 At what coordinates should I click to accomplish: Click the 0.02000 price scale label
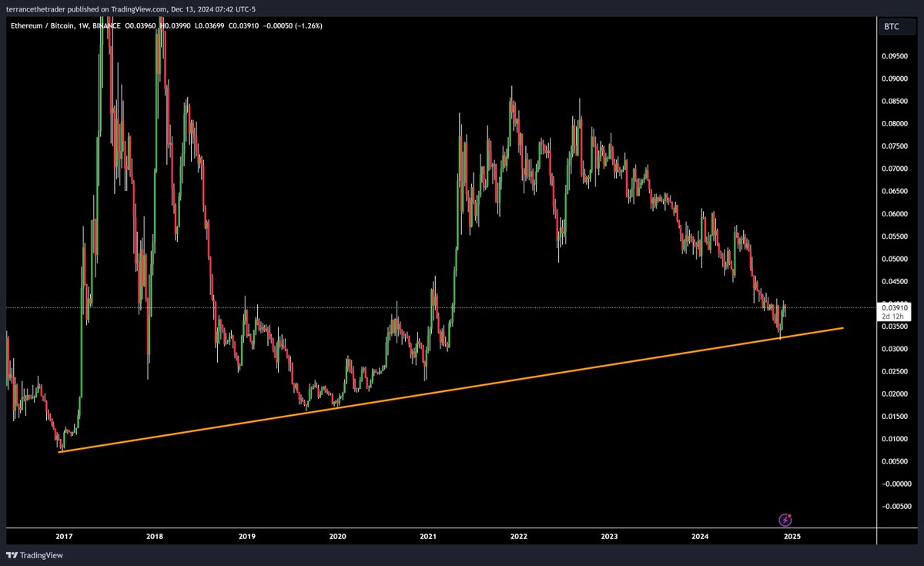[896, 394]
